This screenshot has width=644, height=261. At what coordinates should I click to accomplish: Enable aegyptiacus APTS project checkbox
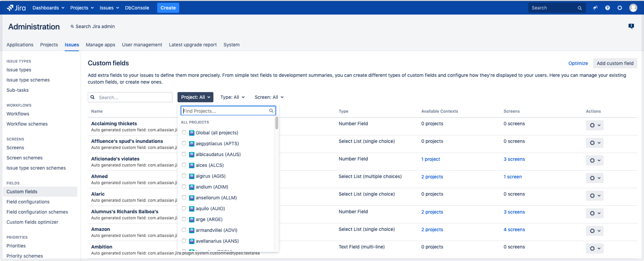coord(184,143)
